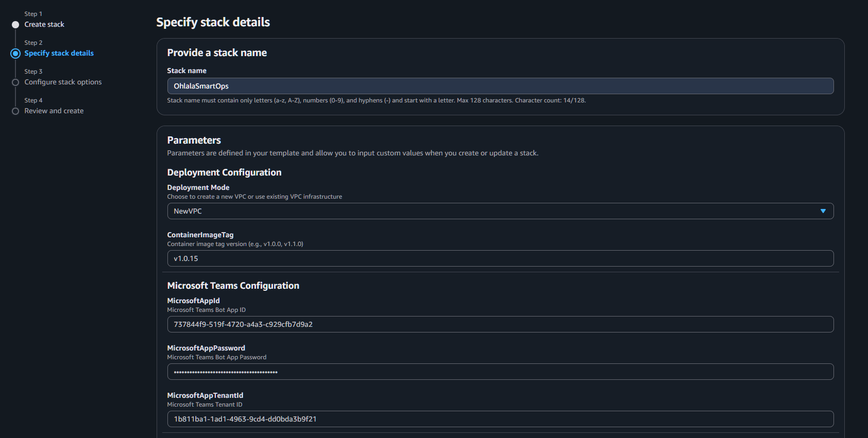Click the active Step 2 circle indicator
The width and height of the screenshot is (868, 438).
(15, 54)
